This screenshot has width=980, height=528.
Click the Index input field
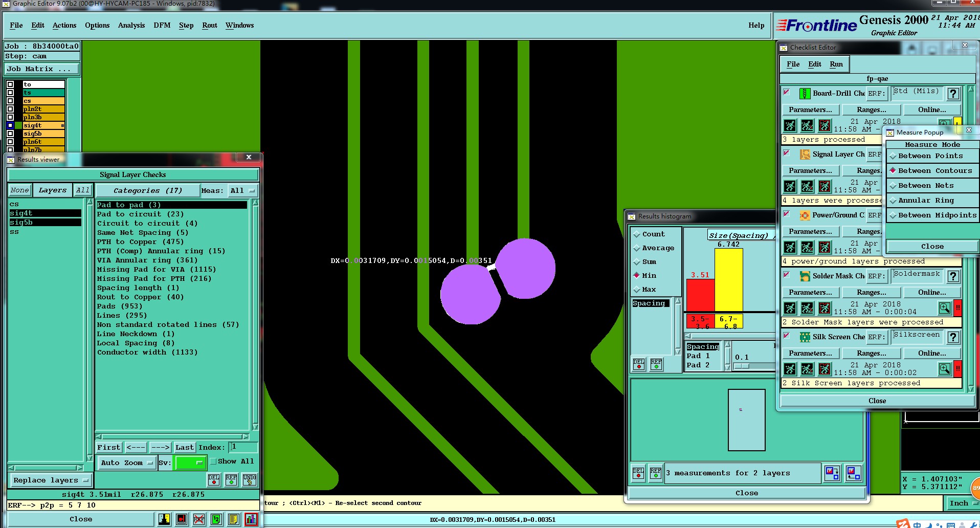(x=242, y=447)
